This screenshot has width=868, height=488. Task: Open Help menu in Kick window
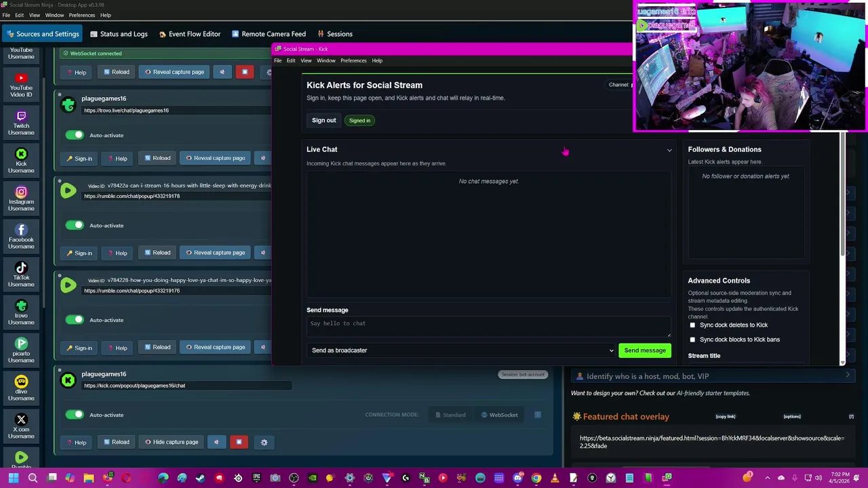[377, 60]
